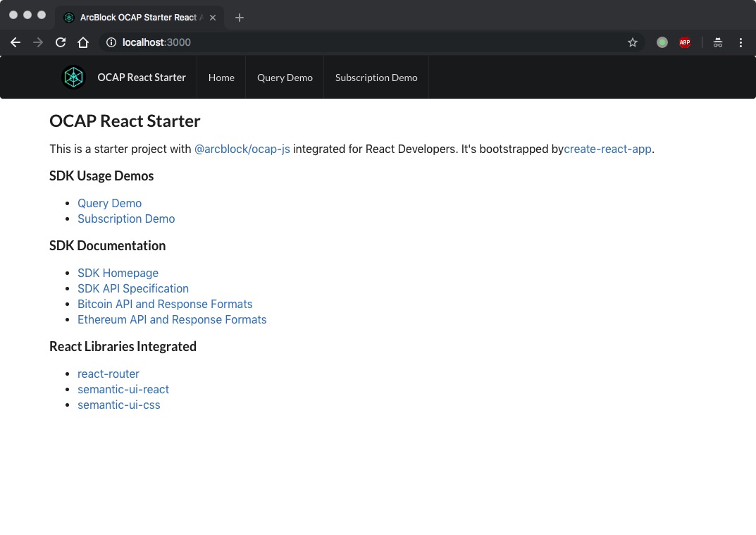
Task: Open the SDK API Specification link
Action: pyautogui.click(x=133, y=288)
